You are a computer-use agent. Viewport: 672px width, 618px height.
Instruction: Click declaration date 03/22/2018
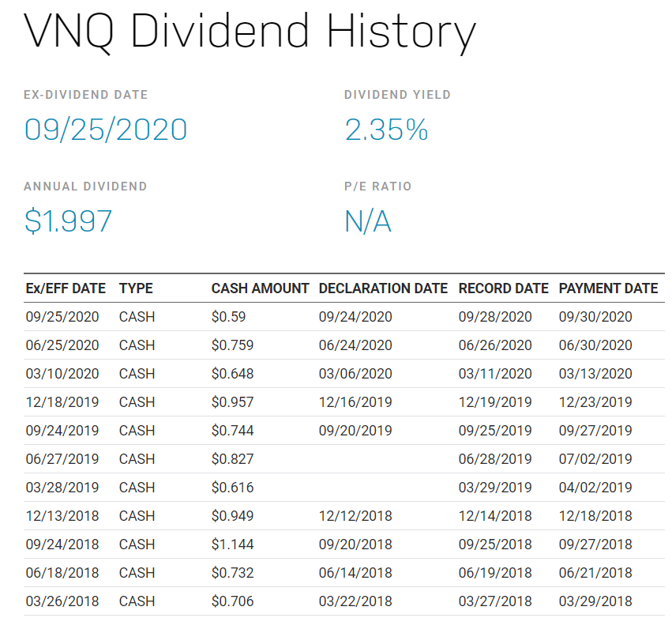(355, 601)
